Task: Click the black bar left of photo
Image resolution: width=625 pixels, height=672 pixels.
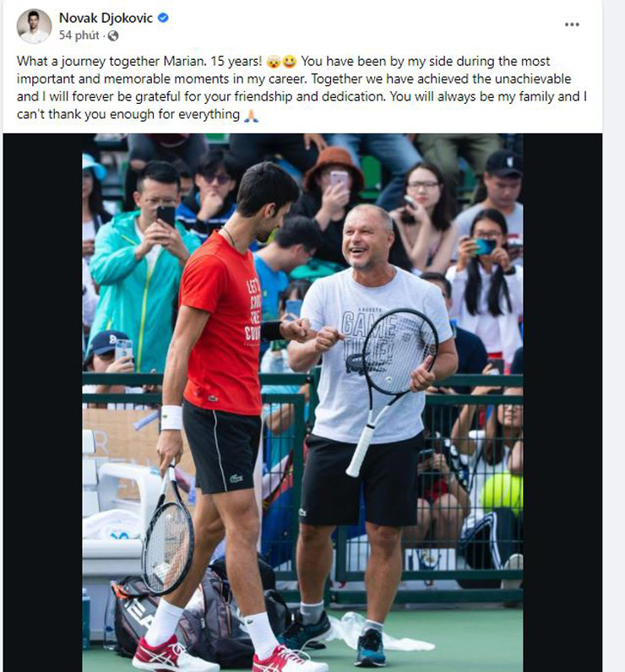Action: coord(42,403)
